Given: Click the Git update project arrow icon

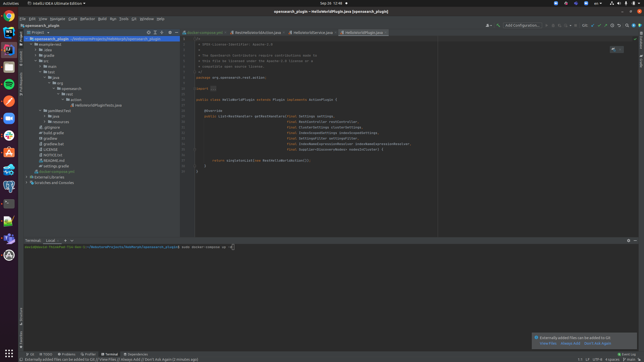Looking at the screenshot, I should click(x=593, y=25).
